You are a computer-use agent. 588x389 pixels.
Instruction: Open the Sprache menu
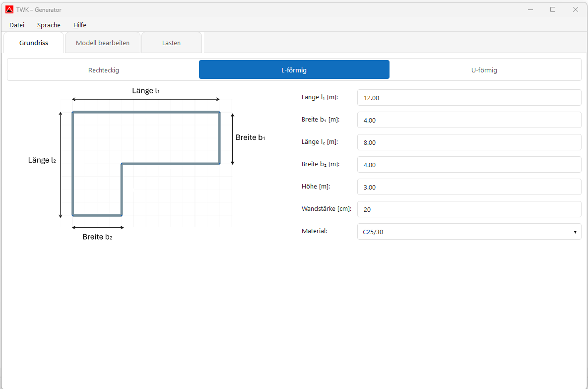(x=49, y=25)
